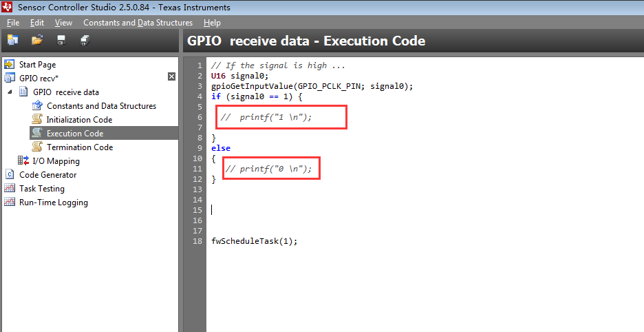
Task: Open the Code Generator page
Action: pos(48,175)
